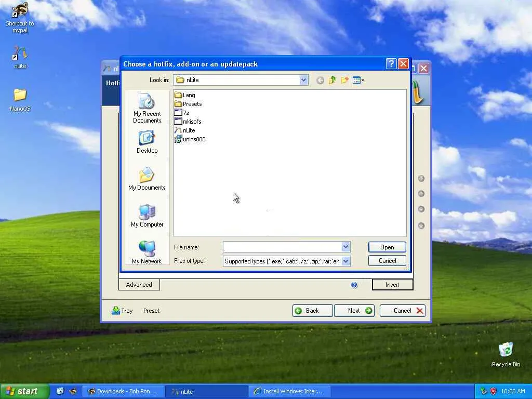Open the My Recent Documents place

coord(147,108)
